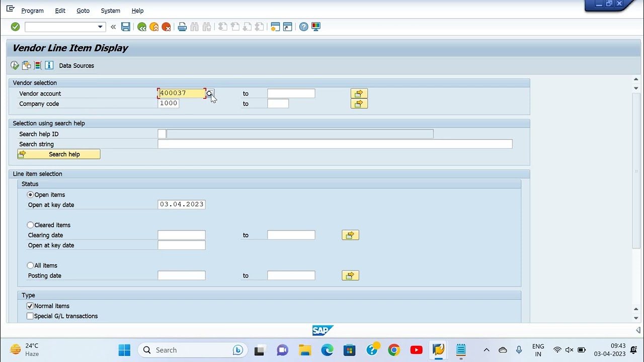Click the orange Exit icon

pos(154,27)
